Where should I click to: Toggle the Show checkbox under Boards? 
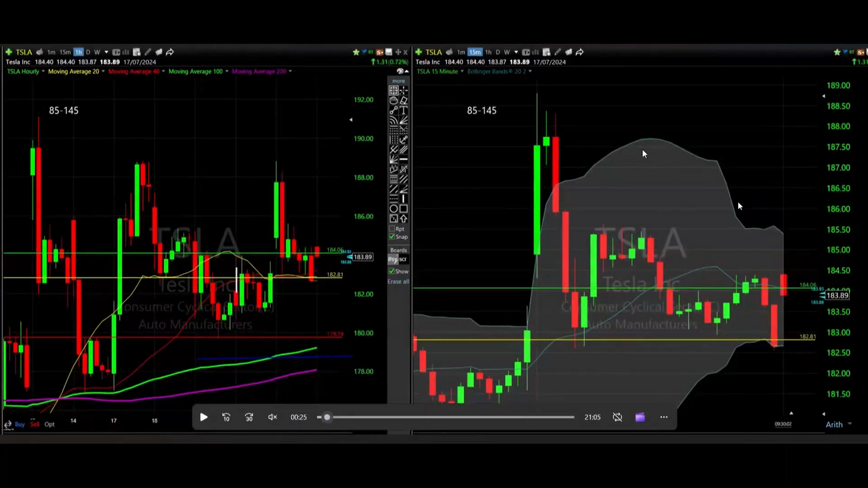pyautogui.click(x=392, y=271)
